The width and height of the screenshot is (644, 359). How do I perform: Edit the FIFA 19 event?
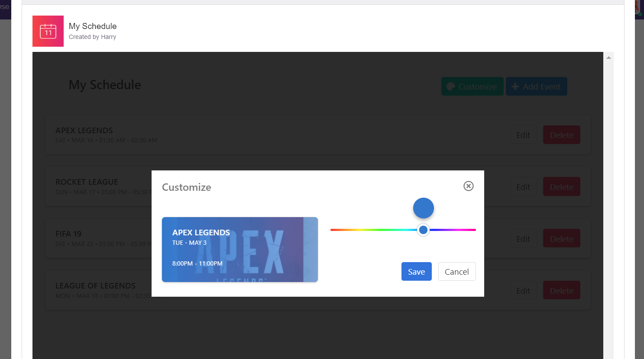coord(523,239)
